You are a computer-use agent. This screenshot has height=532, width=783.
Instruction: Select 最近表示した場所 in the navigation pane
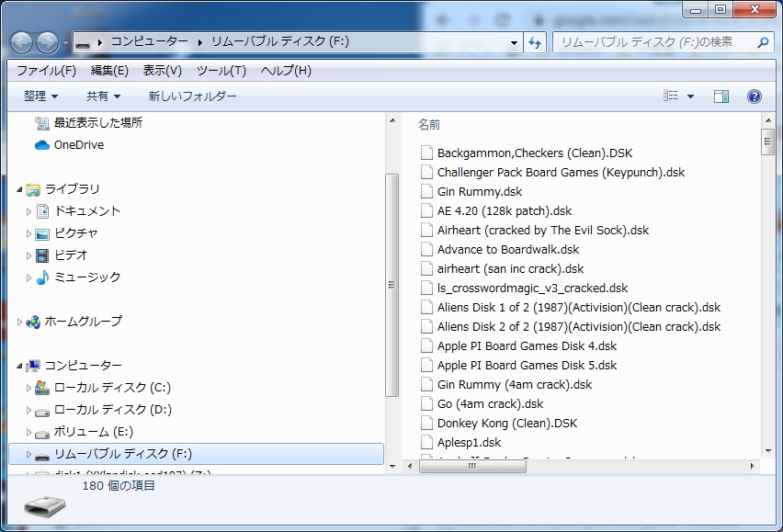(x=97, y=123)
